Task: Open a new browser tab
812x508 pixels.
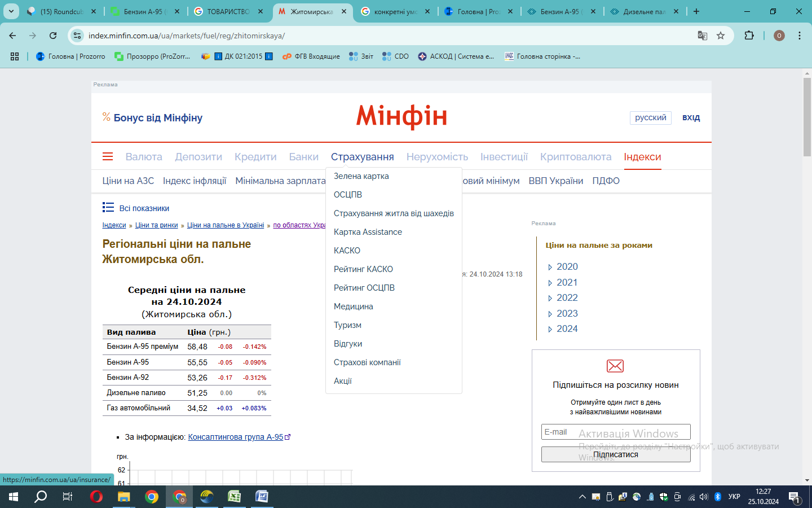Action: click(x=696, y=11)
